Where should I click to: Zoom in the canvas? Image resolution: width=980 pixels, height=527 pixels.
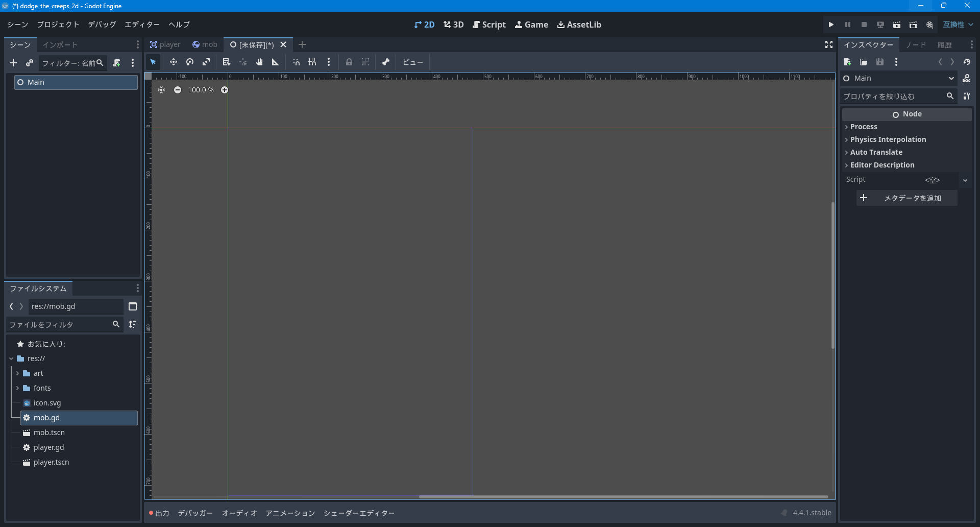pyautogui.click(x=225, y=90)
